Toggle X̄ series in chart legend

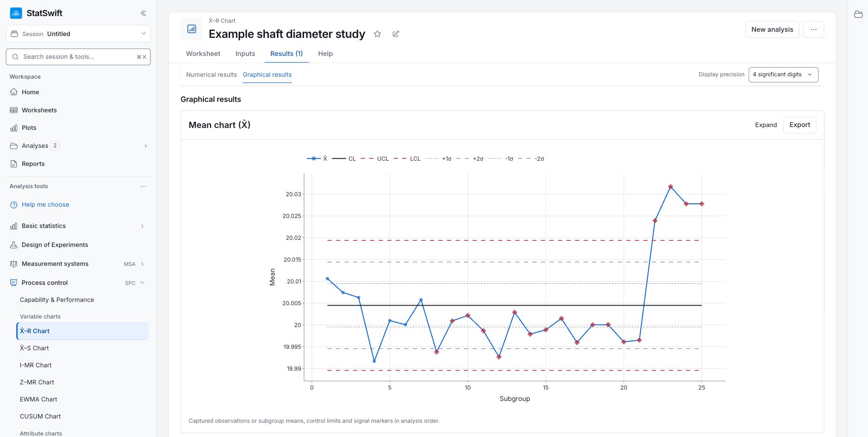click(317, 159)
